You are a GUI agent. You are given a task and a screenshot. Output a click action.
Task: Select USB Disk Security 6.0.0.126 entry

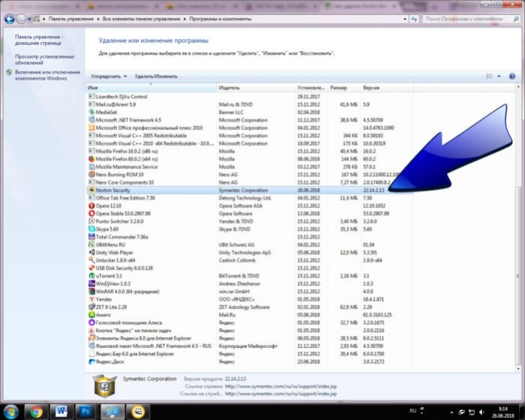pyautogui.click(x=249, y=268)
